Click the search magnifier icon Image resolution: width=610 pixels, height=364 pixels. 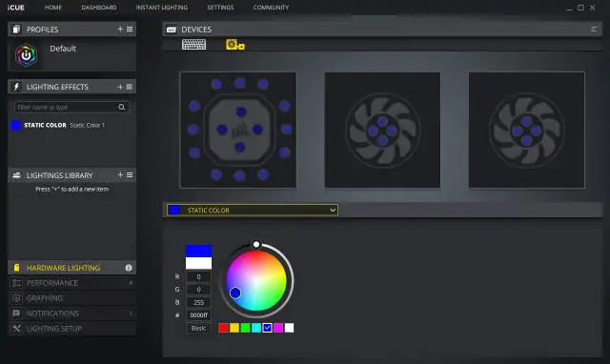pyautogui.click(x=121, y=107)
